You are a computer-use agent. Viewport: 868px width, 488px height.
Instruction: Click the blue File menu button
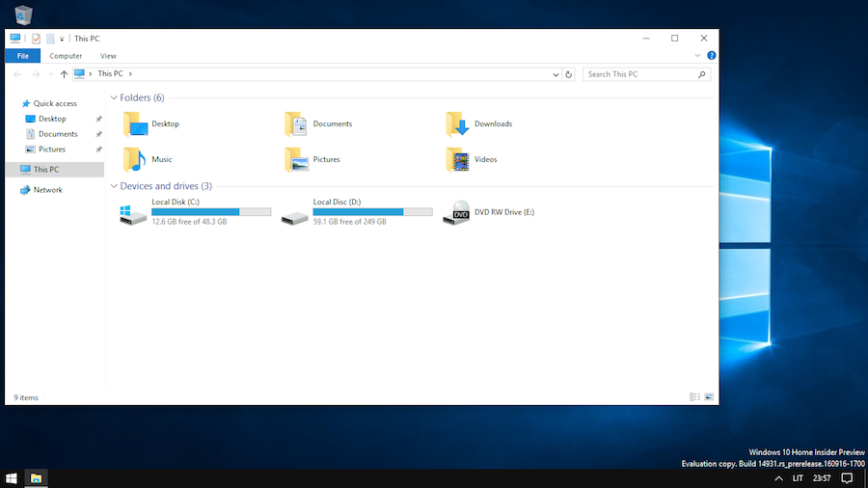tap(22, 56)
